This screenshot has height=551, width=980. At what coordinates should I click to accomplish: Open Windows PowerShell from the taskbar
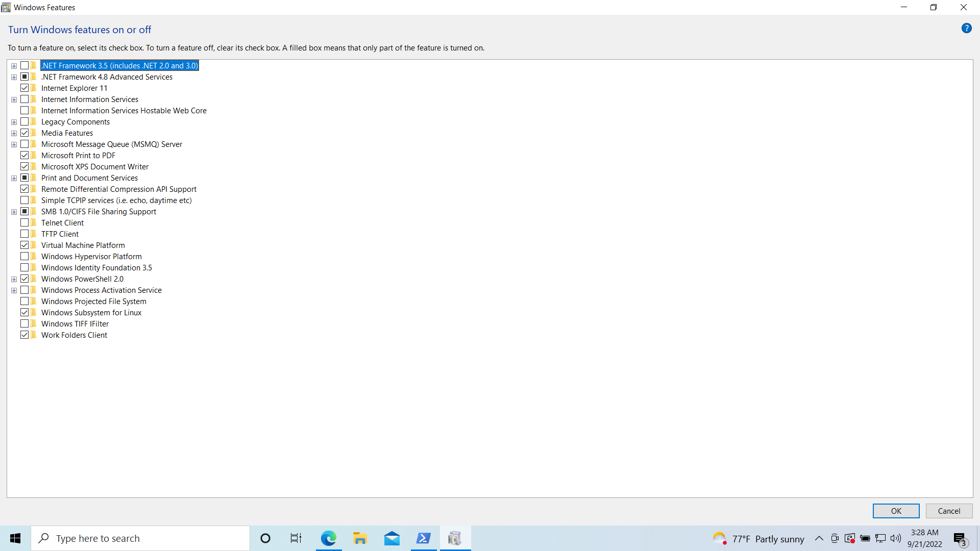coord(424,538)
